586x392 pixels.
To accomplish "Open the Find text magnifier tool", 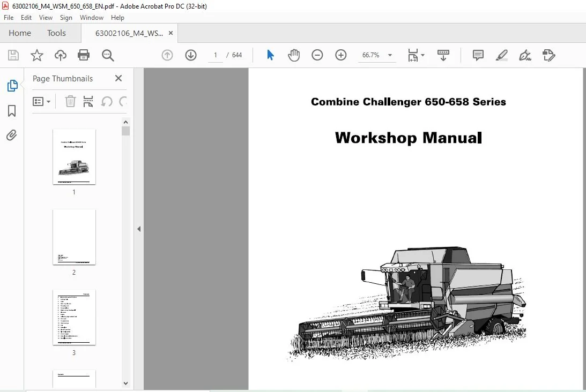I will [108, 55].
